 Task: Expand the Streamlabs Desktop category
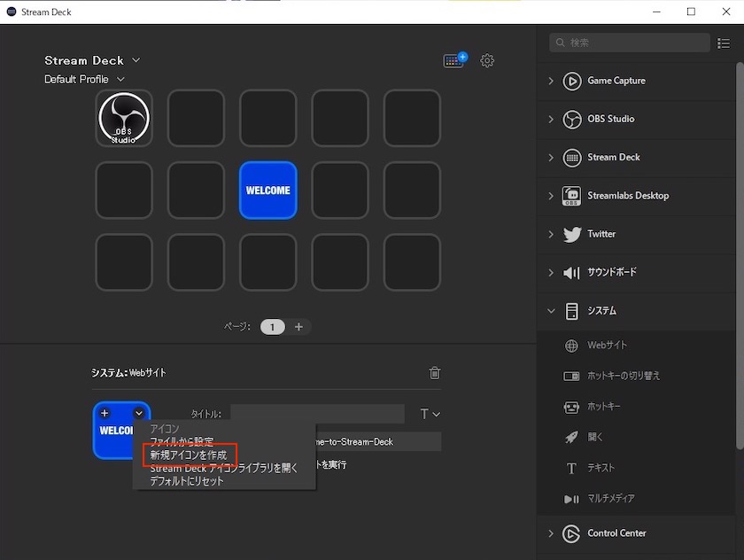[551, 196]
